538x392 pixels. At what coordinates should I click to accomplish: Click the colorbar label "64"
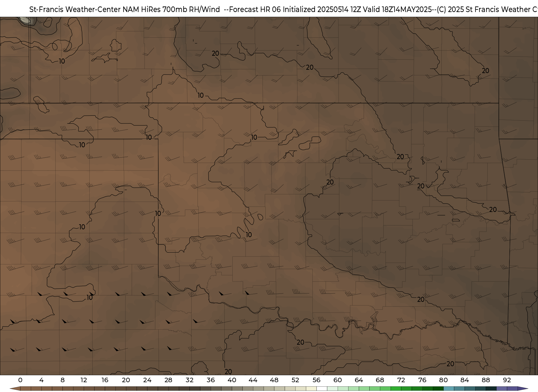359,380
